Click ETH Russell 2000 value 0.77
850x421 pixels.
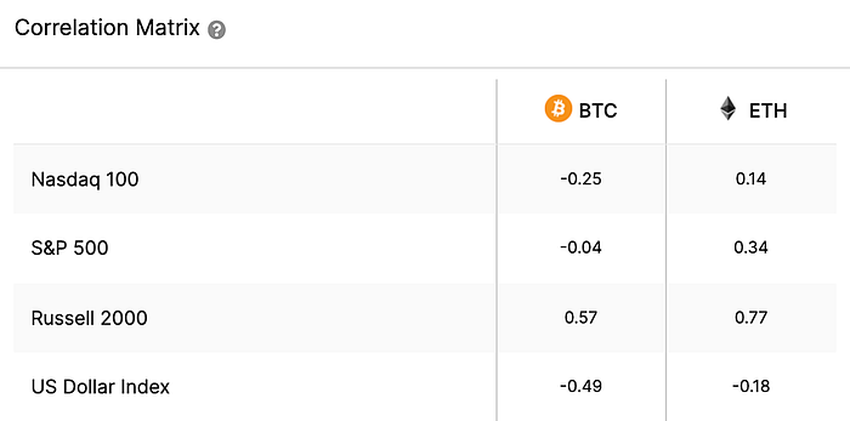751,318
